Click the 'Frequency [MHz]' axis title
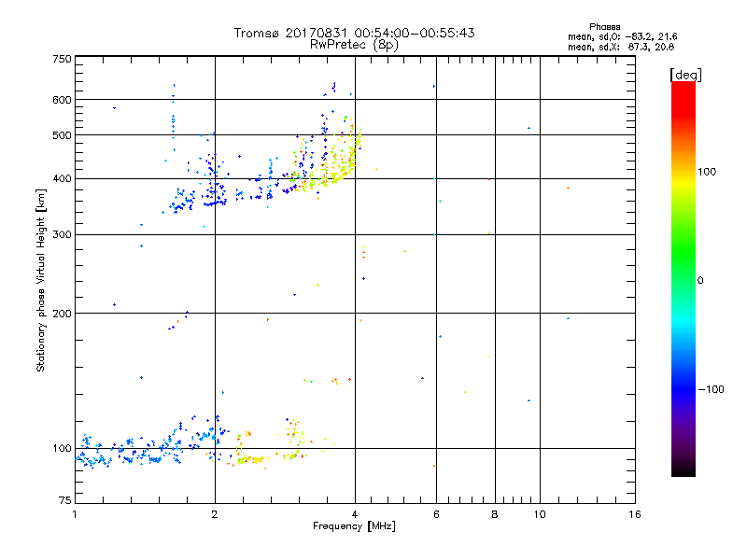747x560 pixels. [354, 526]
